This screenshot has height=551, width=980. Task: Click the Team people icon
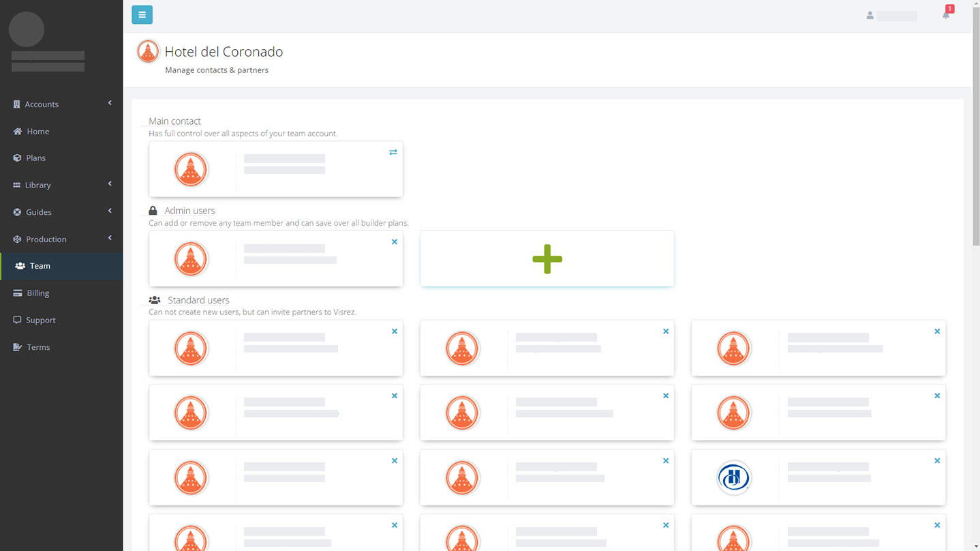pyautogui.click(x=20, y=266)
